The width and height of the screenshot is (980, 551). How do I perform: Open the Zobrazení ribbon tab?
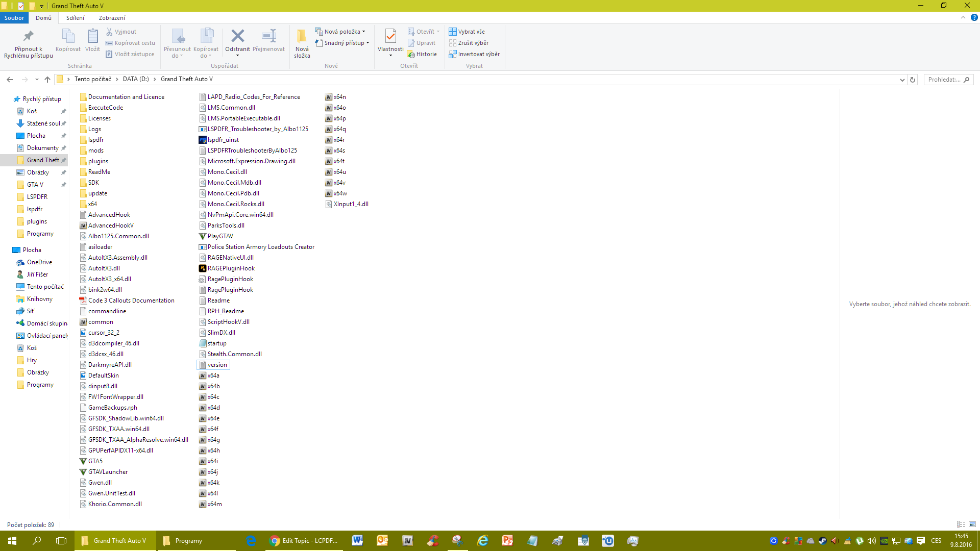112,18
